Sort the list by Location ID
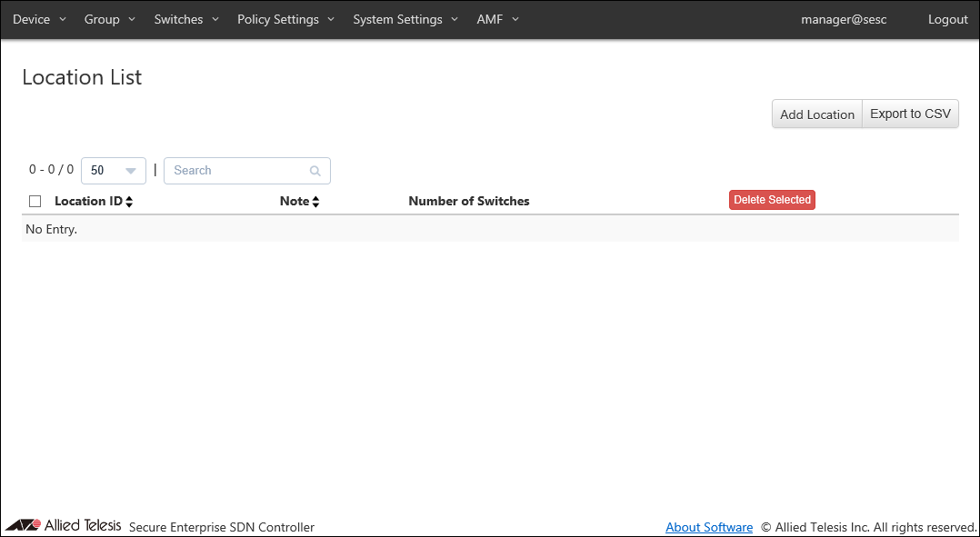Image resolution: width=980 pixels, height=537 pixels. [94, 201]
